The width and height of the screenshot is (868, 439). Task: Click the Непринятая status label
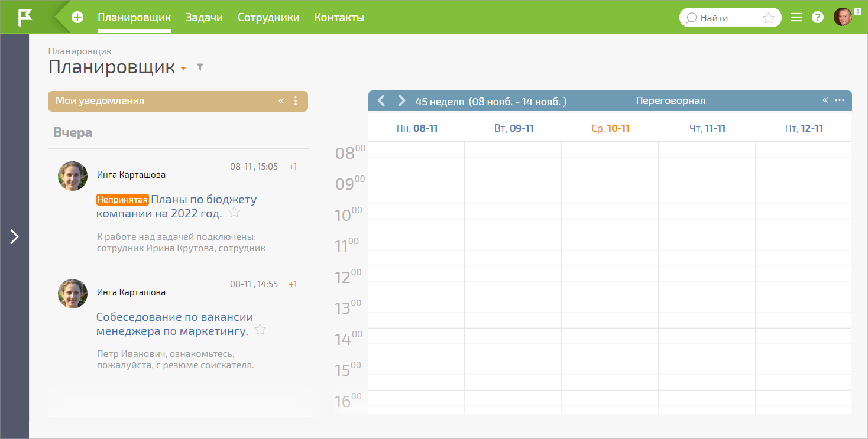point(122,200)
